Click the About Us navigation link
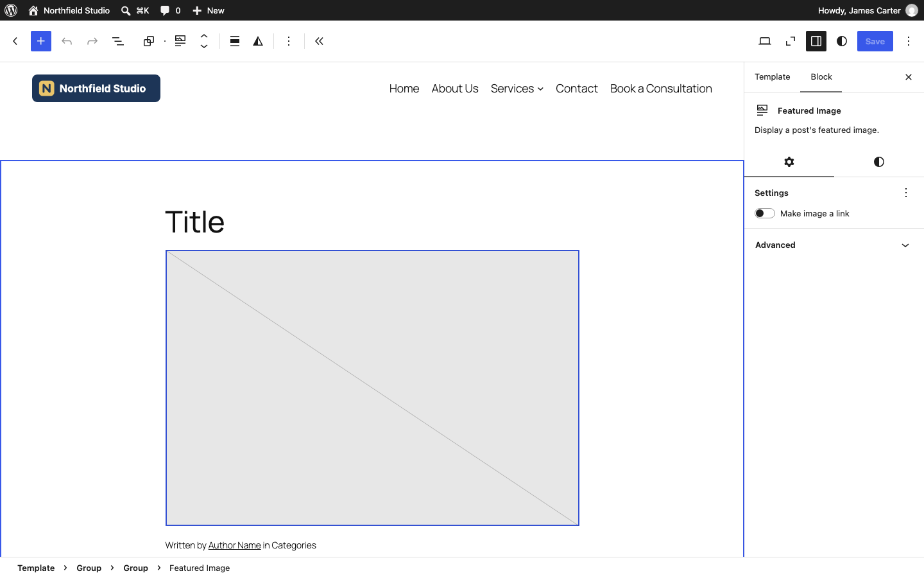Viewport: 924px width, 578px height. click(x=455, y=89)
